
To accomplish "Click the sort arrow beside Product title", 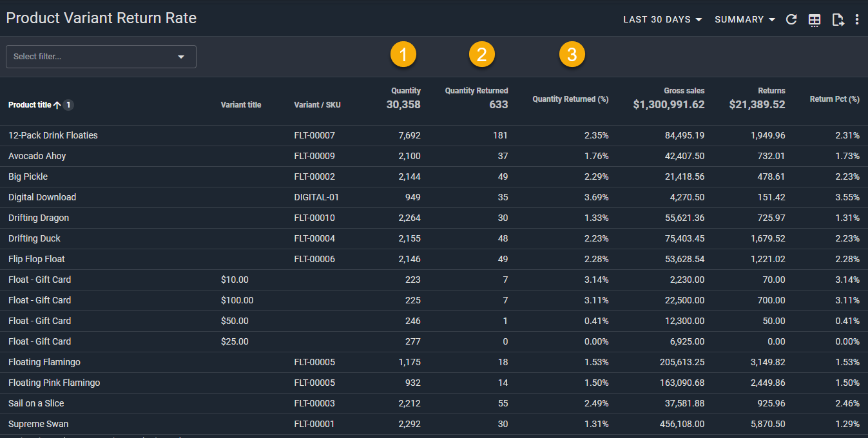I will point(57,105).
